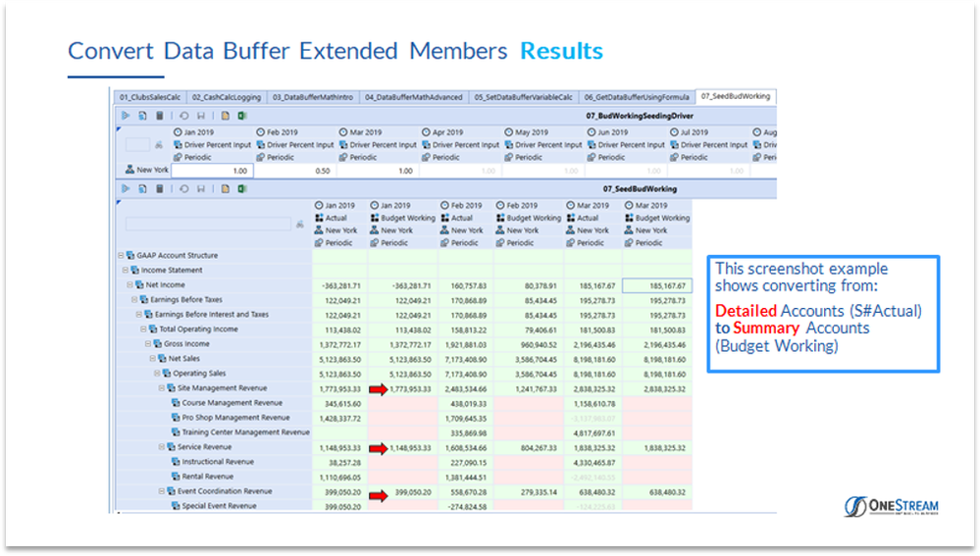Viewport: 980px width, 556px height.
Task: Select the 06_GetDataBufferUsingFormula tab
Action: (x=637, y=97)
